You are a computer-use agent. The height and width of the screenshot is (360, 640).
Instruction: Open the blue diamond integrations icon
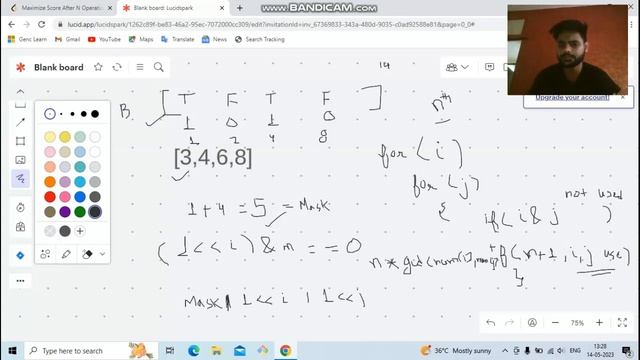pos(20,256)
